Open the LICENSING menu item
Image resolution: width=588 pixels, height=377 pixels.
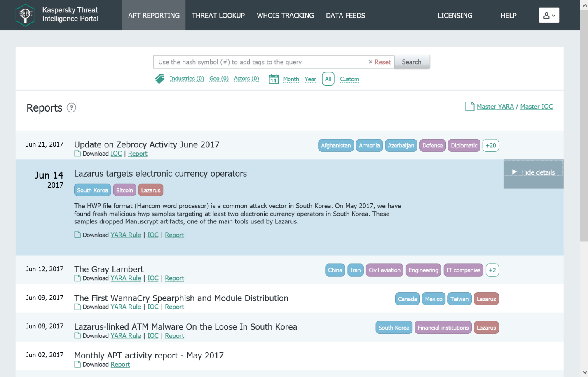[x=455, y=15]
